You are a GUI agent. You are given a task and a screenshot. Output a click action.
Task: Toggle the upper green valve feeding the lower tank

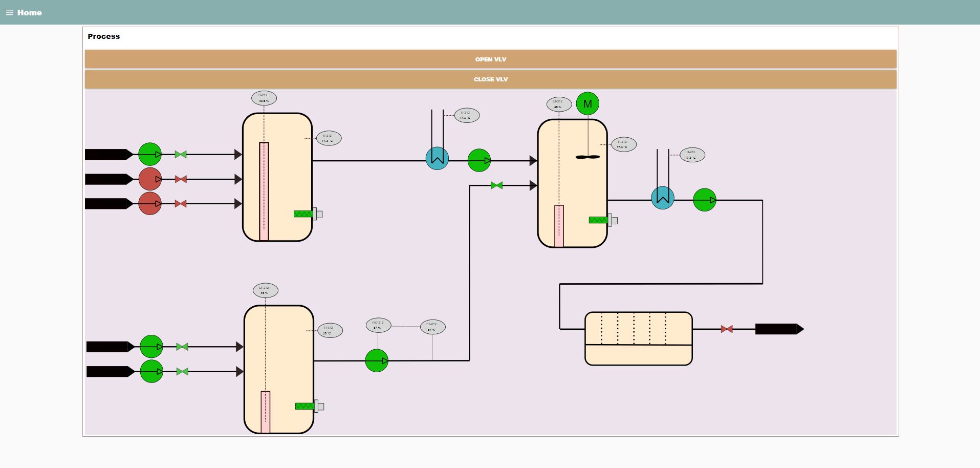[x=182, y=347]
